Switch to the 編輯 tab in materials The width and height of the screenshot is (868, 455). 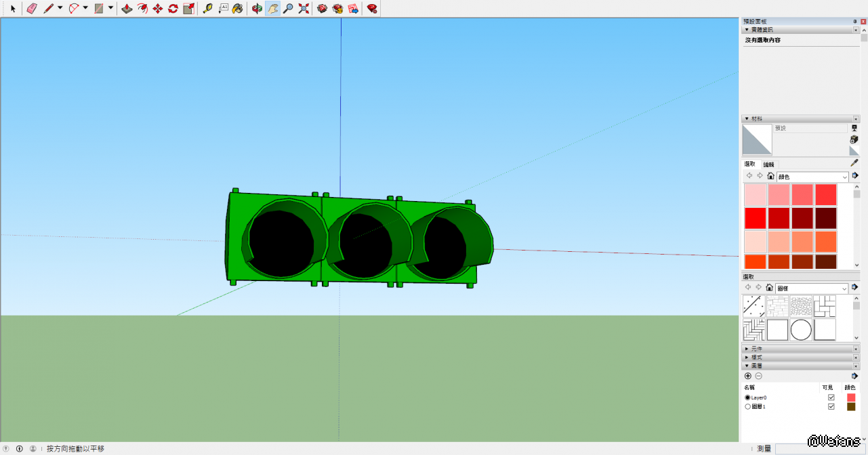(x=768, y=165)
